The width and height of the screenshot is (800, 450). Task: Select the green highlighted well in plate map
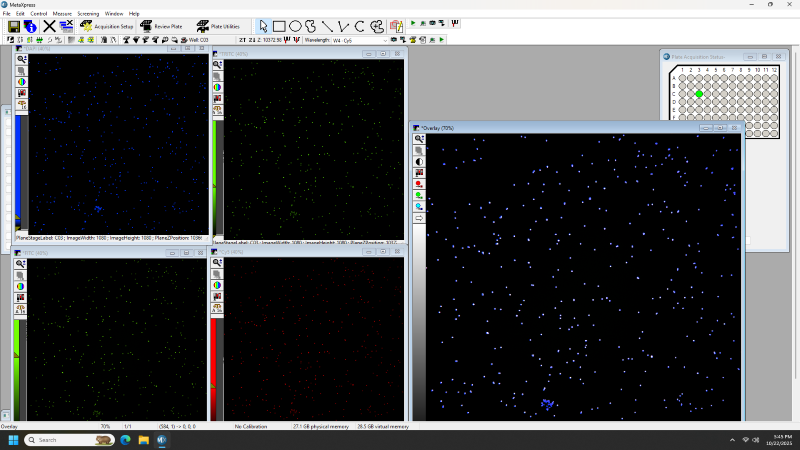pyautogui.click(x=699, y=93)
